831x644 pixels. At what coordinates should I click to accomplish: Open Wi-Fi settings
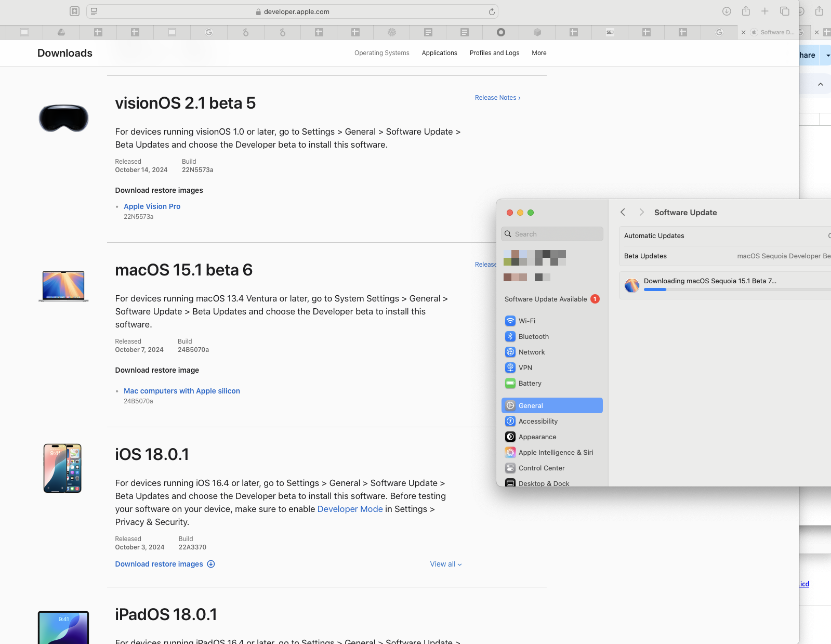pyautogui.click(x=552, y=321)
